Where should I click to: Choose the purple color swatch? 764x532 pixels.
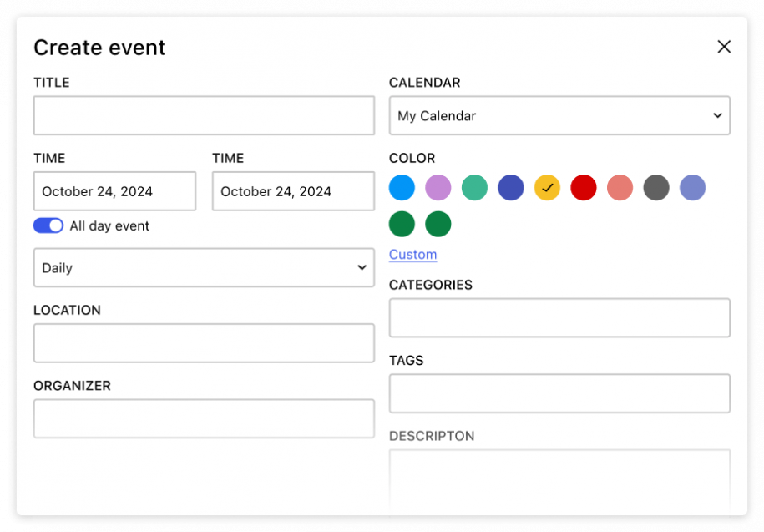(438, 188)
